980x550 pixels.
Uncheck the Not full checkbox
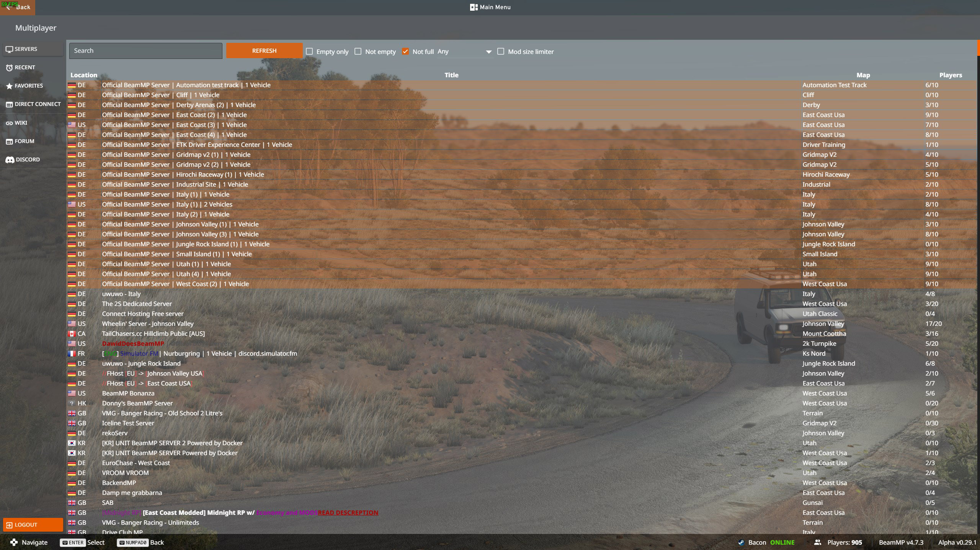coord(405,51)
